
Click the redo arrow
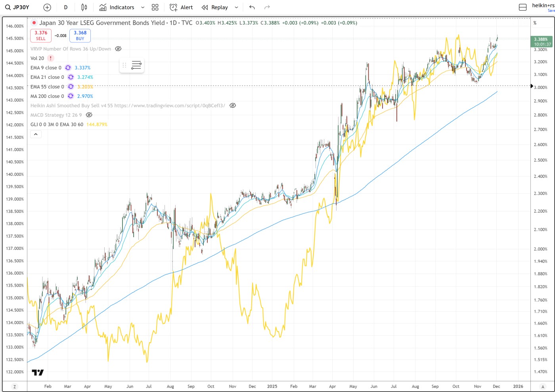point(267,7)
